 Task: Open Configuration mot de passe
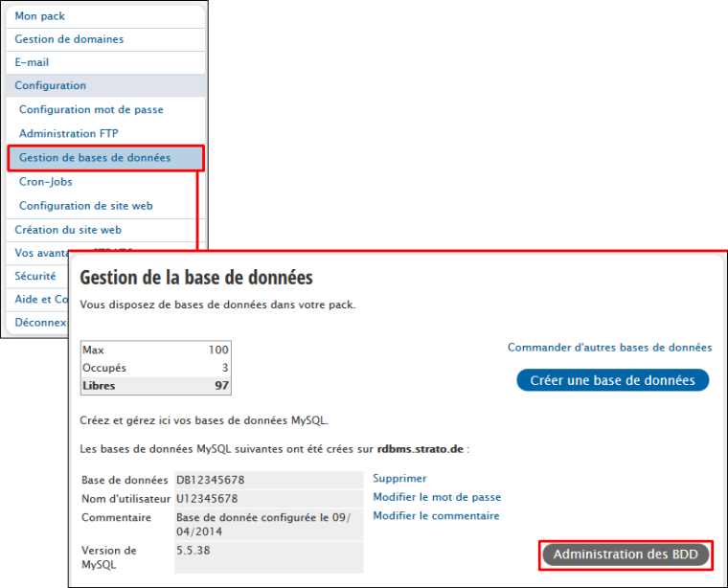(91, 110)
